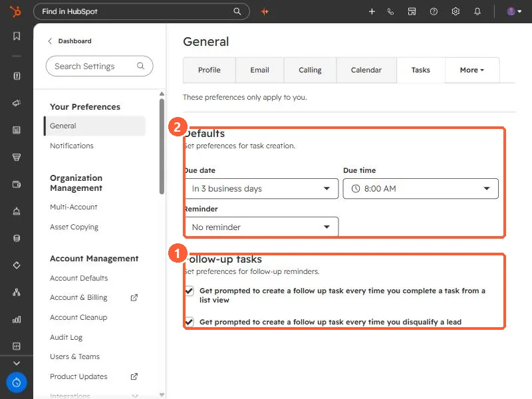
Task: Open the marketplace storefront icon
Action: click(x=412, y=11)
